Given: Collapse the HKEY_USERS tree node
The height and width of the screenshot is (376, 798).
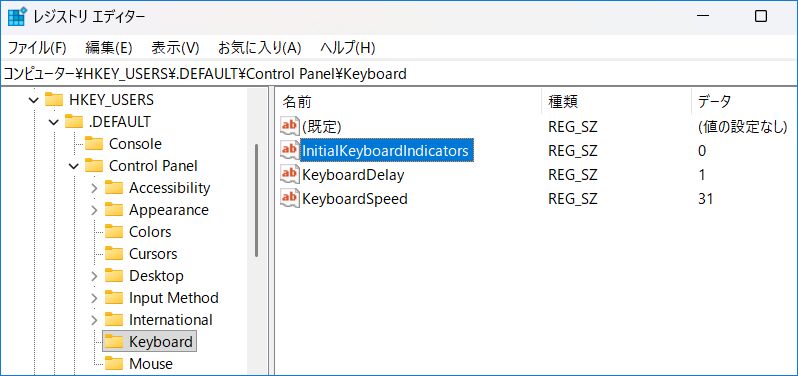Looking at the screenshot, I should [x=34, y=100].
